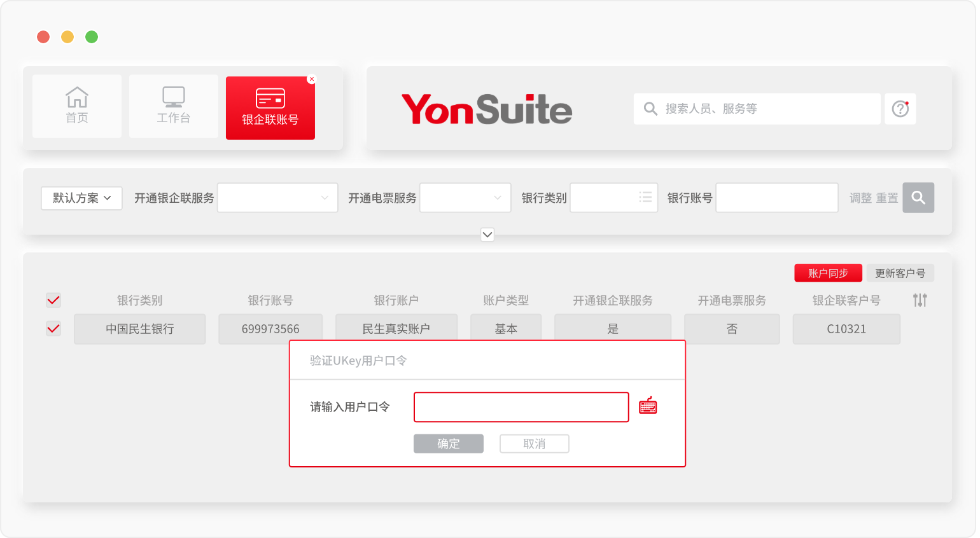Open the 默认方案 scheme dropdown
This screenshot has height=538, width=980.
[x=81, y=198]
